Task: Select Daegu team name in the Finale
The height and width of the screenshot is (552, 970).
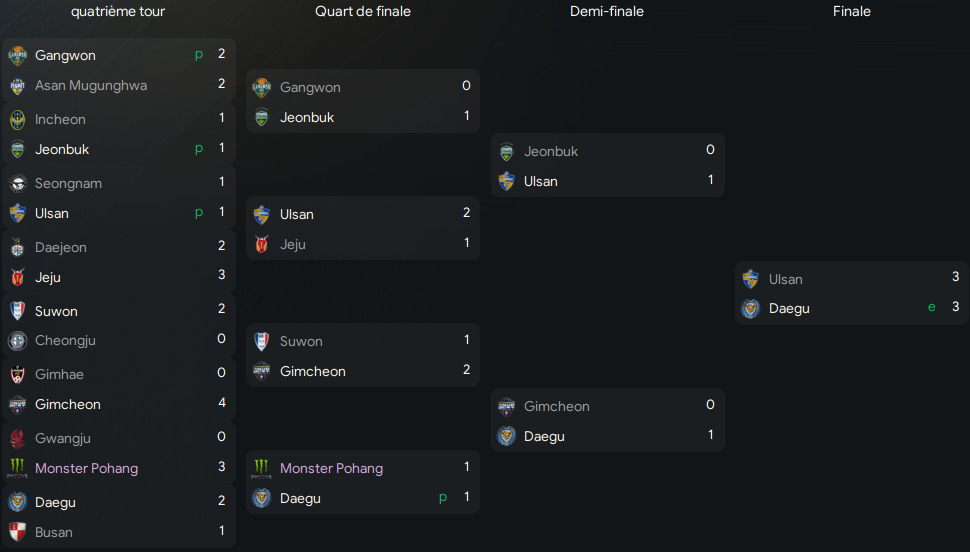Action: coord(789,309)
